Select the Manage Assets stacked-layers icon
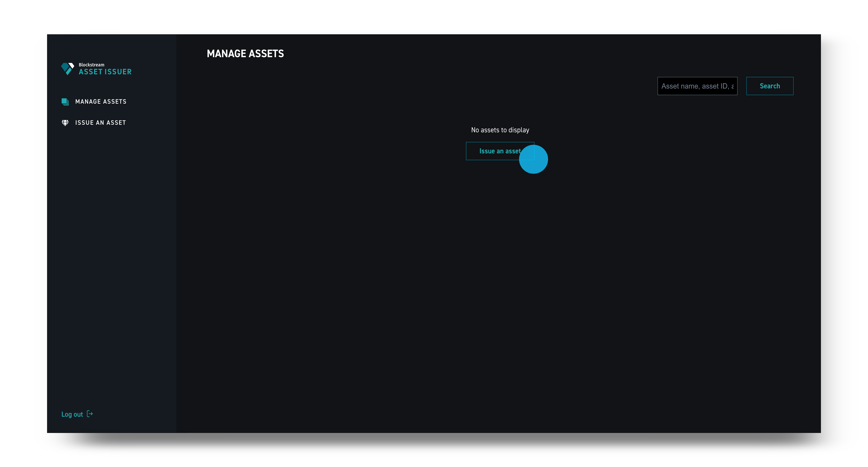The image size is (868, 467). pos(65,102)
